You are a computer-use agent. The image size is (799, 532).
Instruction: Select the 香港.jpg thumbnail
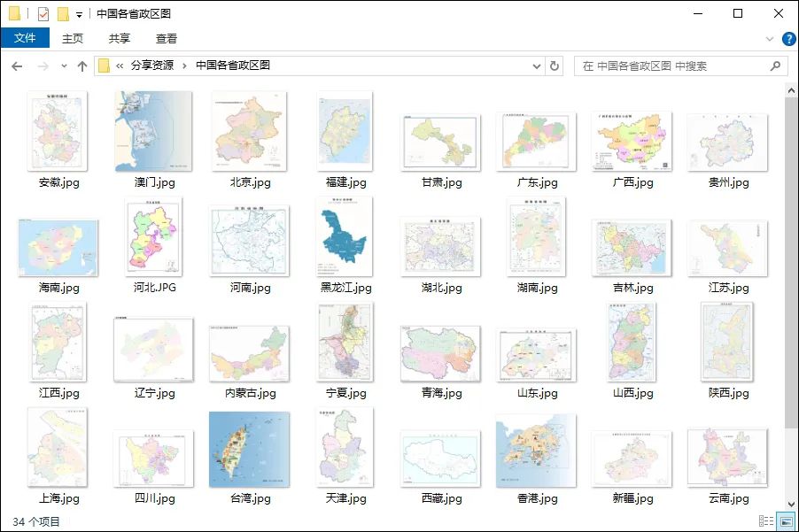(536, 451)
